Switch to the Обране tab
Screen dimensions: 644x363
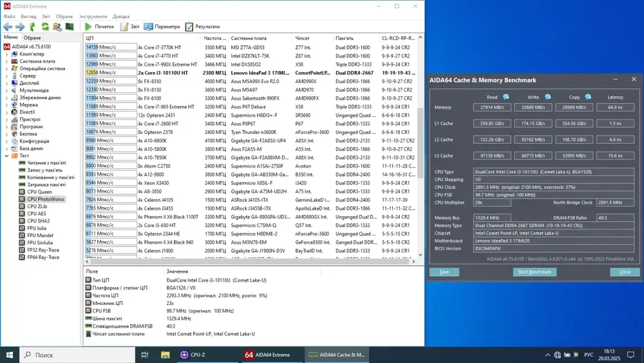(x=32, y=37)
